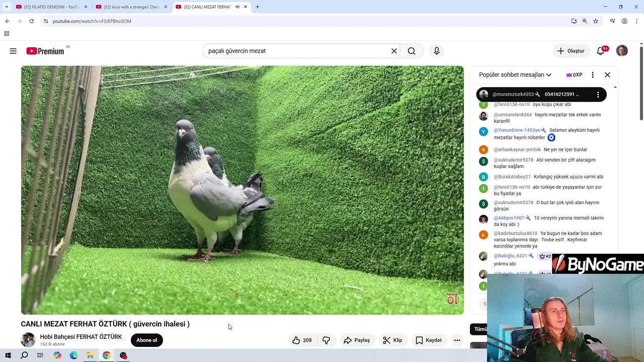Screen dimensions: 644x362
Task: Clear the search box text with X
Action: (x=394, y=51)
